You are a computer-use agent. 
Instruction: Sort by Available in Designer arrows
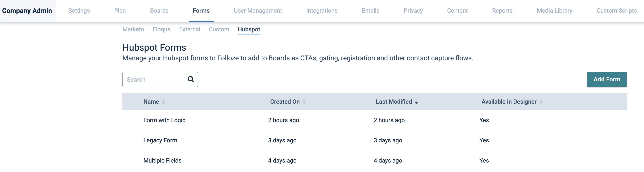tap(541, 102)
